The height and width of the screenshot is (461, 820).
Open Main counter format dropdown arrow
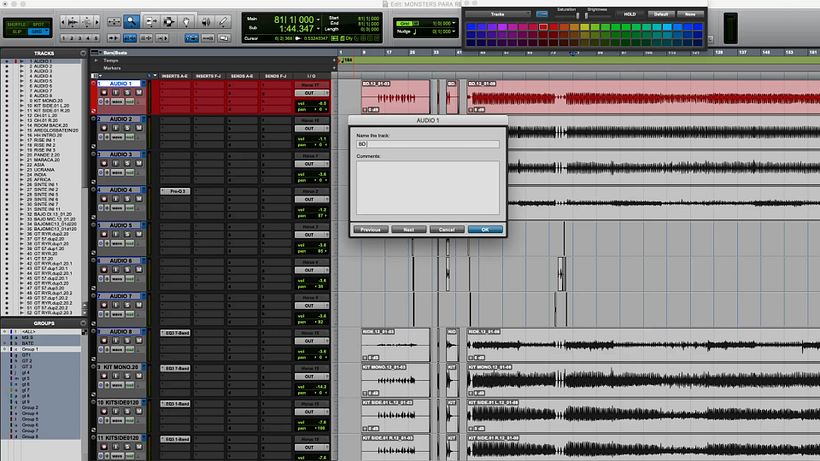pyautogui.click(x=318, y=20)
